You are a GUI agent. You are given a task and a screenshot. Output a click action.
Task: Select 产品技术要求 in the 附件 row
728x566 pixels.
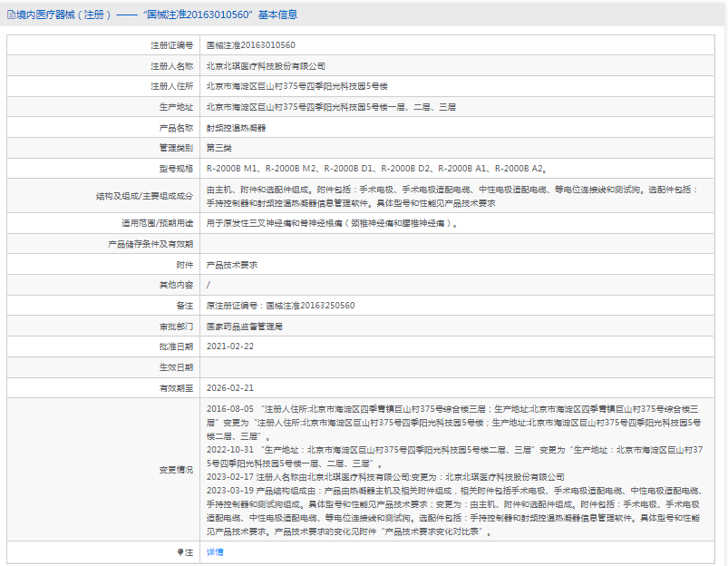232,265
